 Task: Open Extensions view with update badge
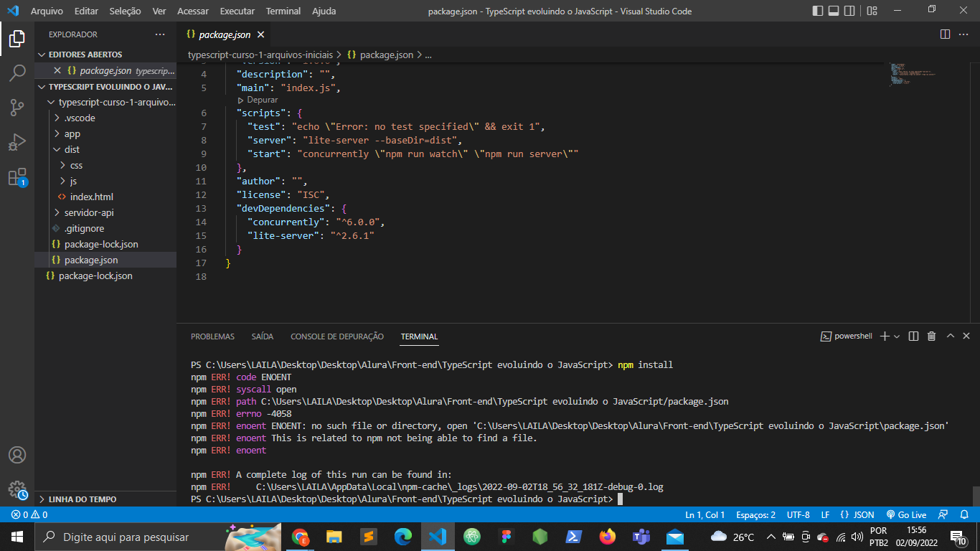point(17,177)
